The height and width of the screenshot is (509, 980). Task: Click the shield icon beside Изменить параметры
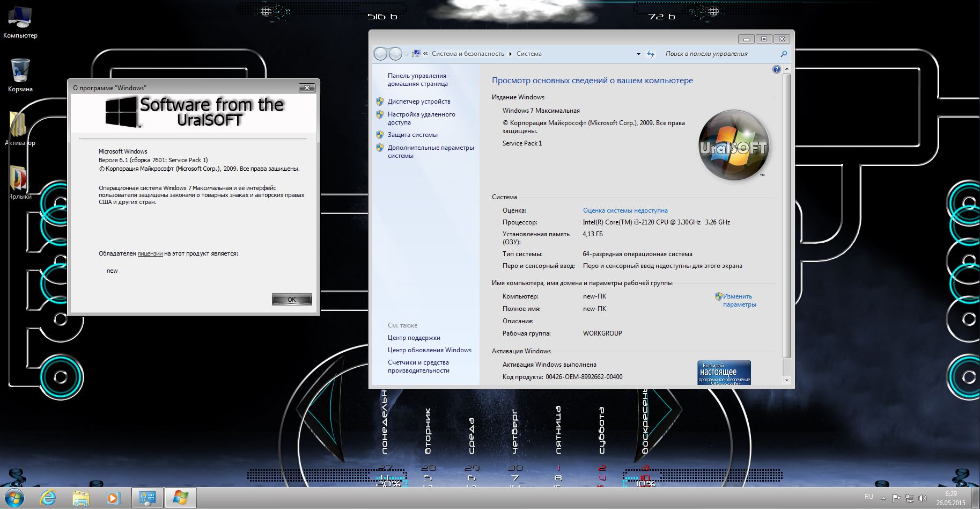(x=718, y=296)
